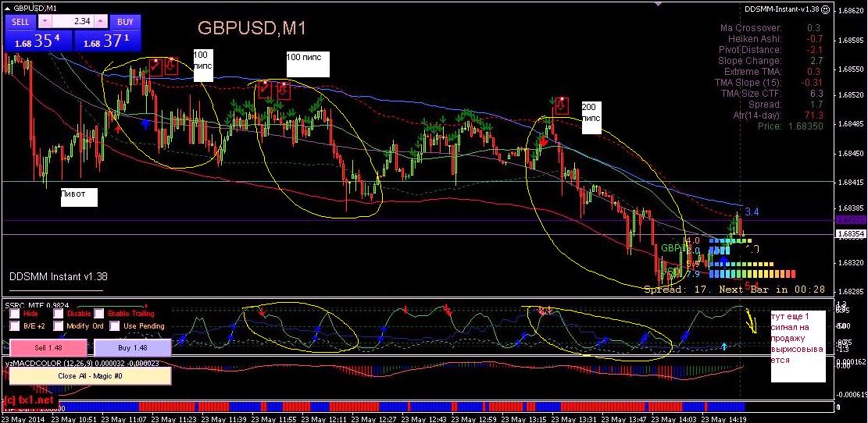Click the pink Sell 1.48 button

tap(48, 347)
